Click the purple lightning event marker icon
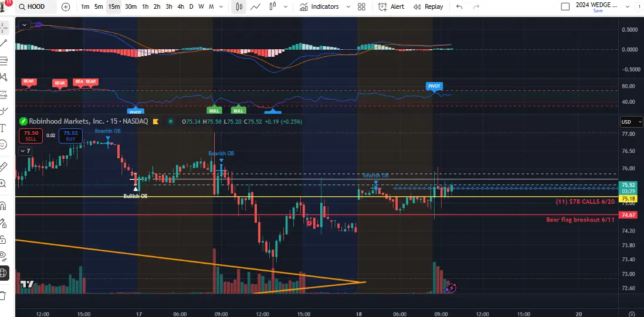Screen dimensions: 644x317 [x=451, y=288]
